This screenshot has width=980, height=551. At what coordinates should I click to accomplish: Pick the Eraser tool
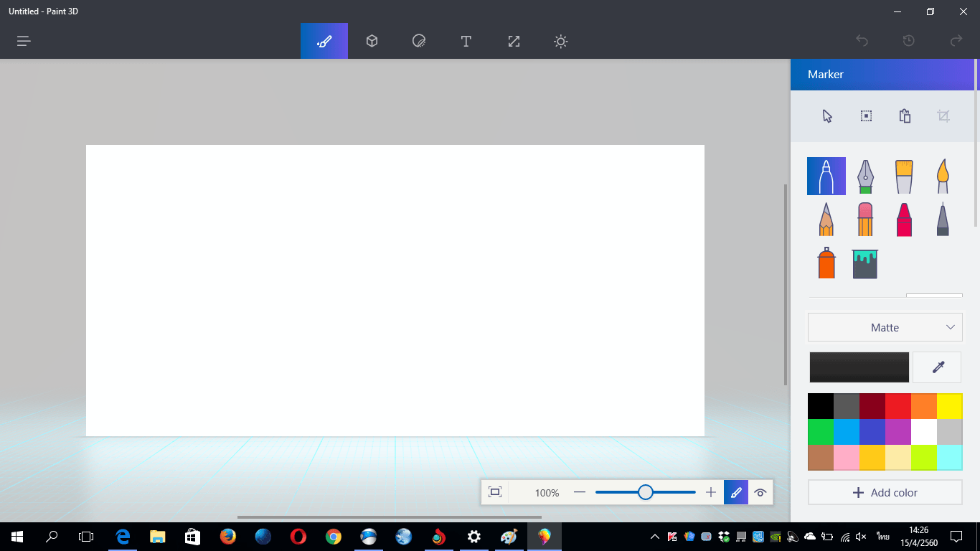point(865,220)
